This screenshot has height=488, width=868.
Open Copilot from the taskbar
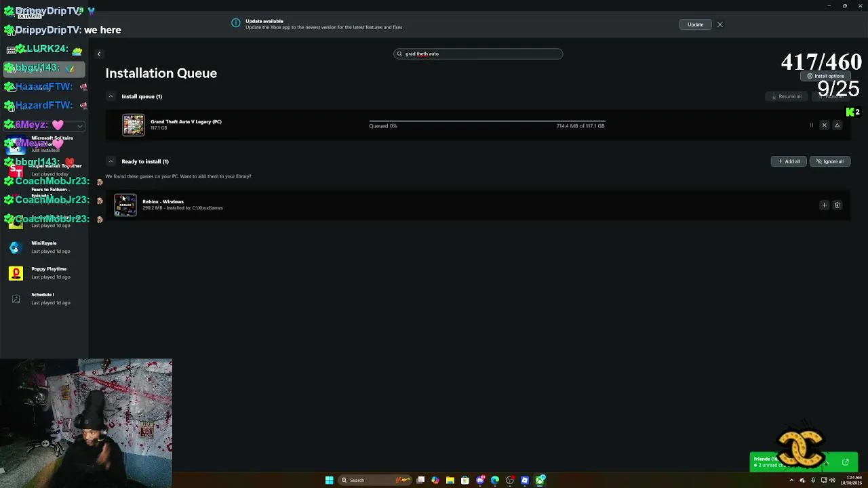point(435,480)
